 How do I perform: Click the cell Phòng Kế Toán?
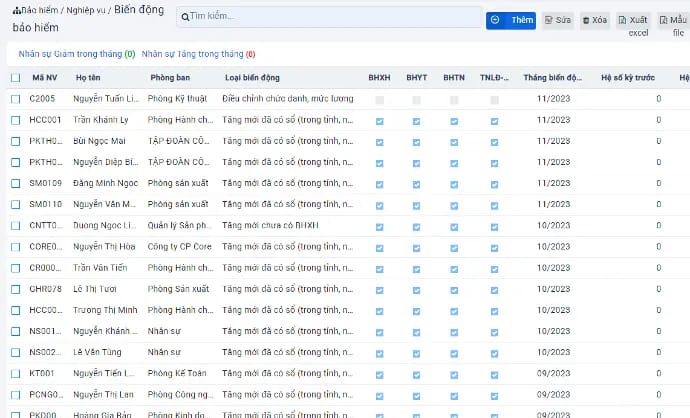point(177,373)
